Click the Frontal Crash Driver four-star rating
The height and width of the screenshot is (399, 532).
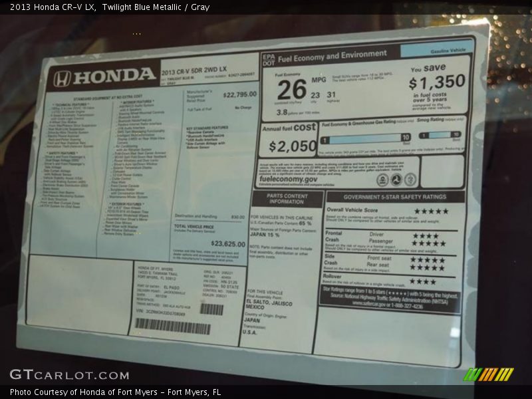(x=426, y=235)
